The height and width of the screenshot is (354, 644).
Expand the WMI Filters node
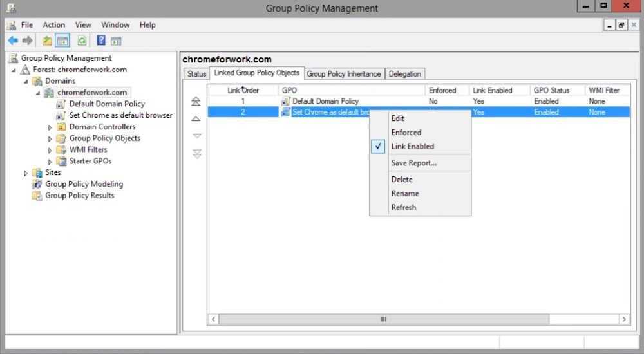pos(50,151)
